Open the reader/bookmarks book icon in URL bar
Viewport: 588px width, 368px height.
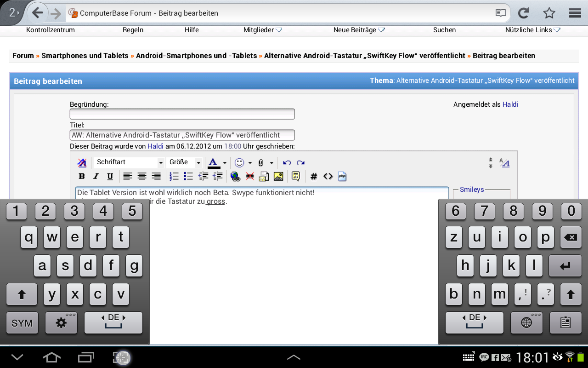pos(501,13)
